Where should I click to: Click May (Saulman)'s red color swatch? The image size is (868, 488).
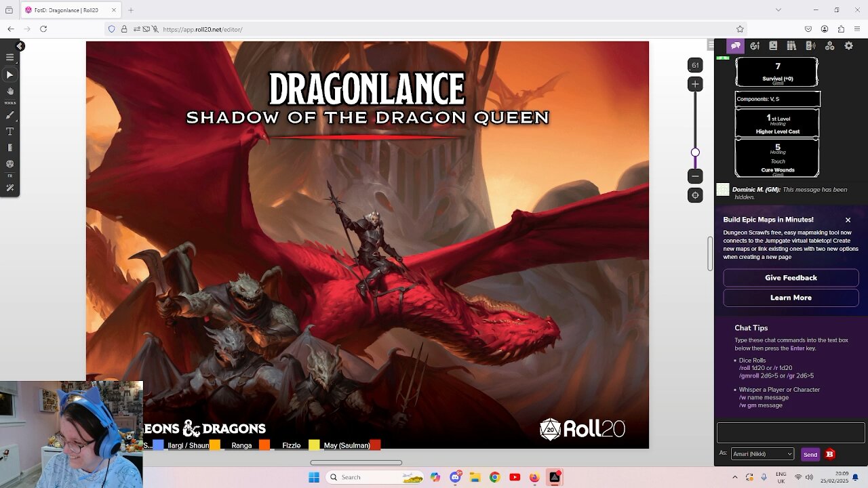[x=375, y=445]
